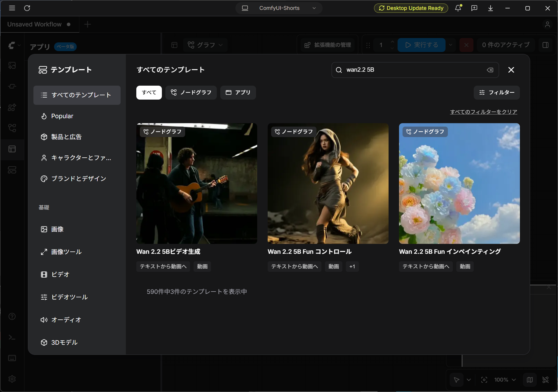Open the hamburger main menu
This screenshot has width=558, height=392.
click(x=12, y=8)
